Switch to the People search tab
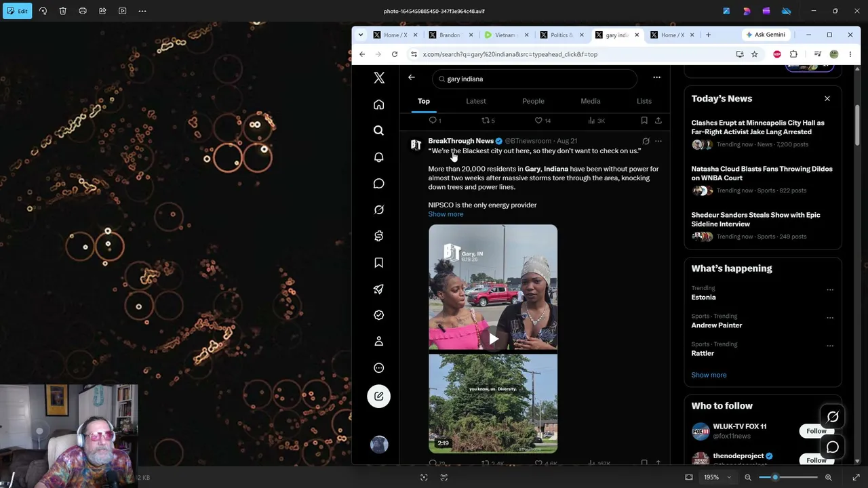868x488 pixels. pyautogui.click(x=533, y=101)
